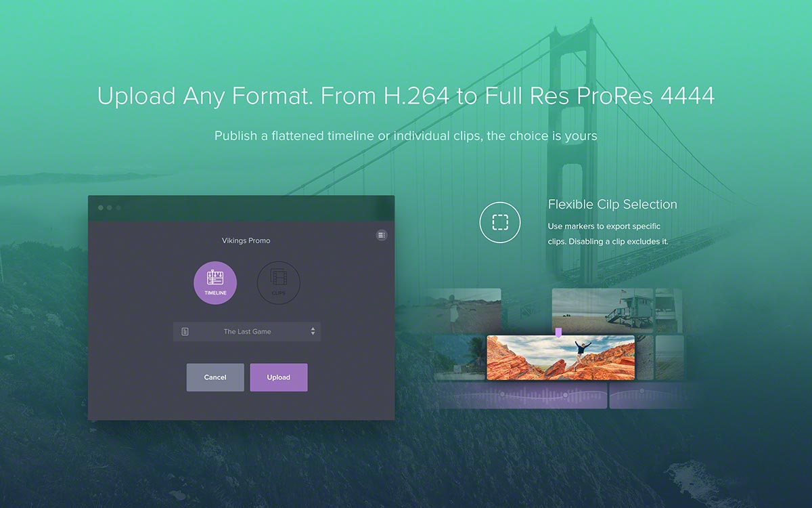Viewport: 812px width, 508px height.
Task: Select the Clips upload mode
Action: (x=278, y=282)
